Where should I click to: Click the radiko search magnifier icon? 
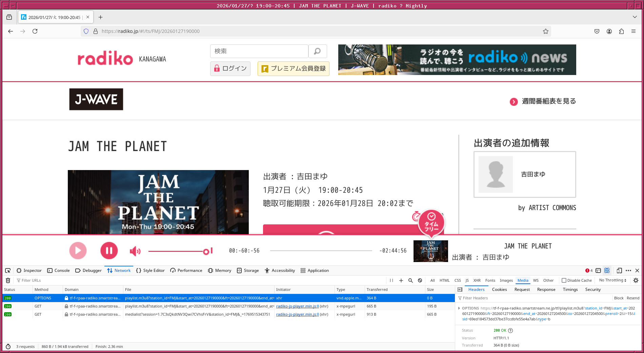[x=318, y=51]
